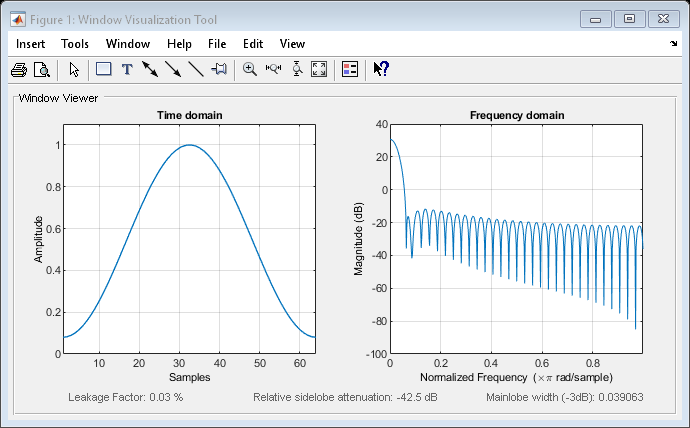Click the Frequency domain plot title

[x=517, y=115]
